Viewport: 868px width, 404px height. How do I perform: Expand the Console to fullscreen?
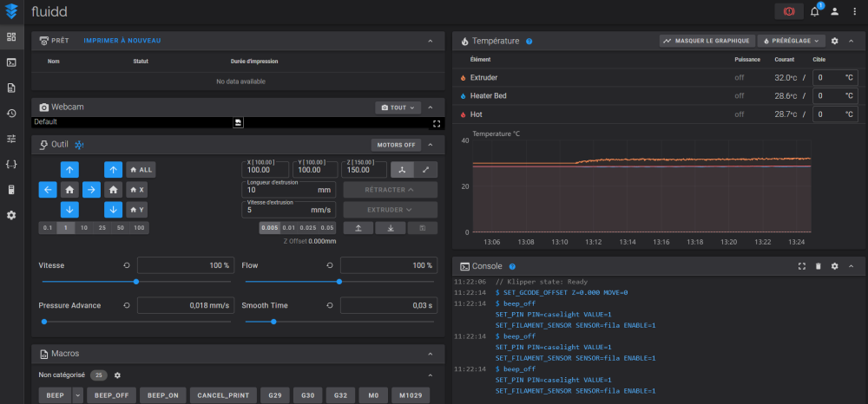point(801,266)
